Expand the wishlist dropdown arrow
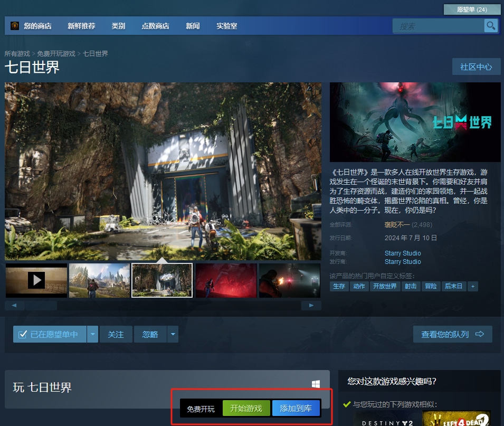504x426 pixels. point(92,334)
